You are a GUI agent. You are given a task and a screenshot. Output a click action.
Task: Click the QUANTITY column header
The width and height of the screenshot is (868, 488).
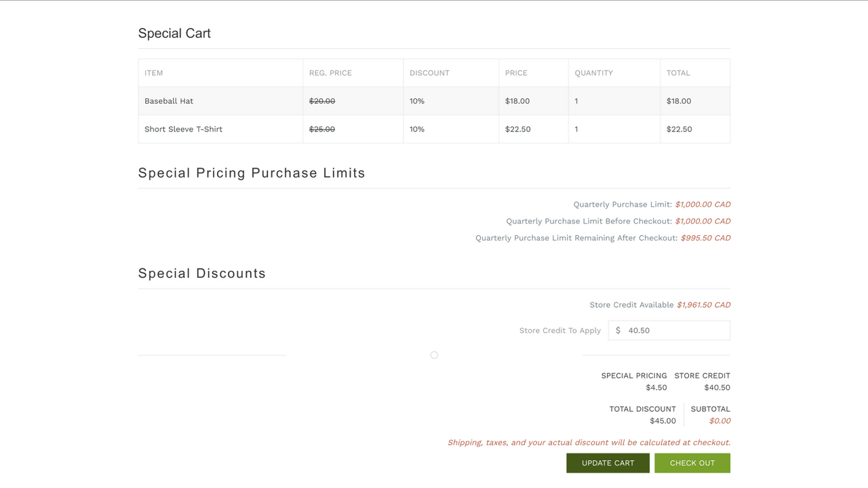[x=593, y=73]
